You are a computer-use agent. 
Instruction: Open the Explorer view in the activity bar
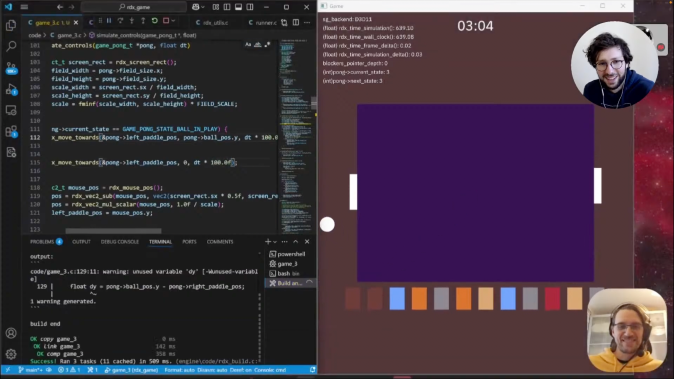pos(11,25)
